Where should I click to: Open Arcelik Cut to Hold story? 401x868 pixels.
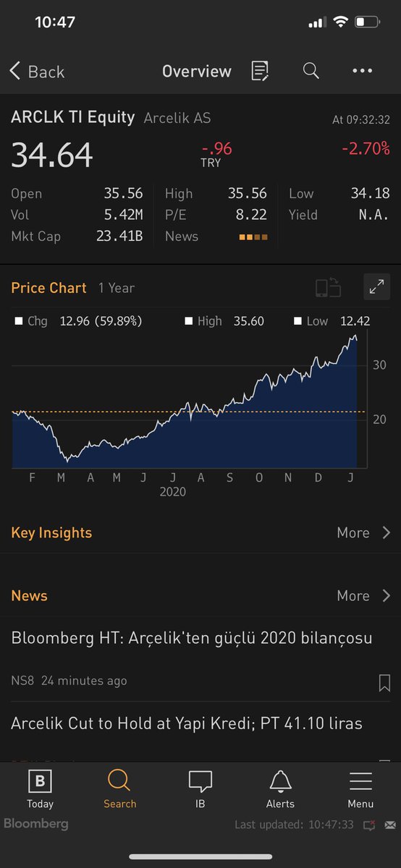[x=187, y=723]
